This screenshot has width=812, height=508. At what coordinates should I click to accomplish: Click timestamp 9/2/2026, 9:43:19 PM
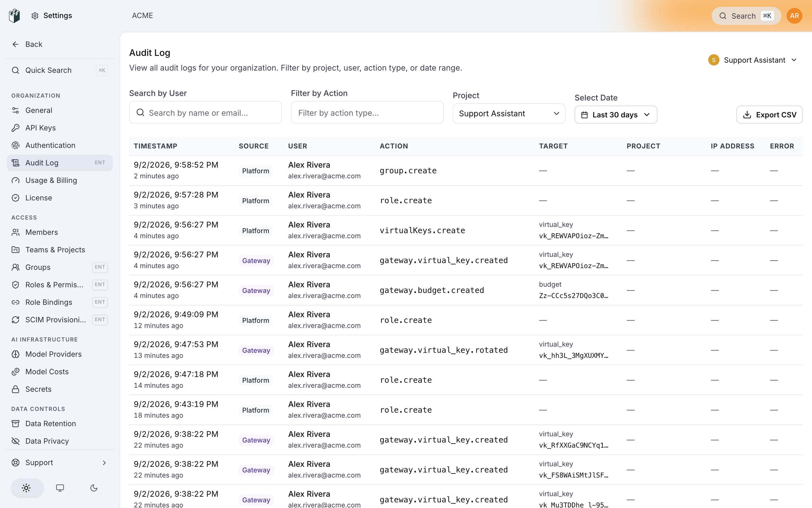tap(176, 404)
